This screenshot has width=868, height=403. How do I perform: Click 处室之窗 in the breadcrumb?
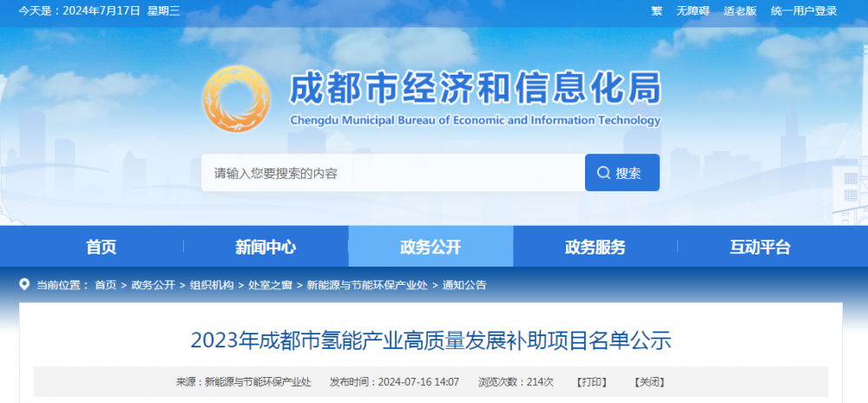click(270, 285)
